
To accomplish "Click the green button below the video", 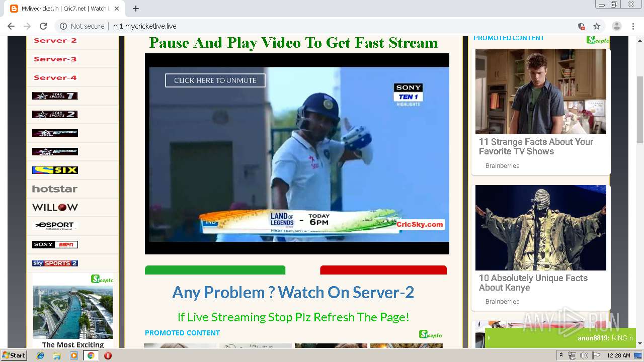I will [x=215, y=270].
